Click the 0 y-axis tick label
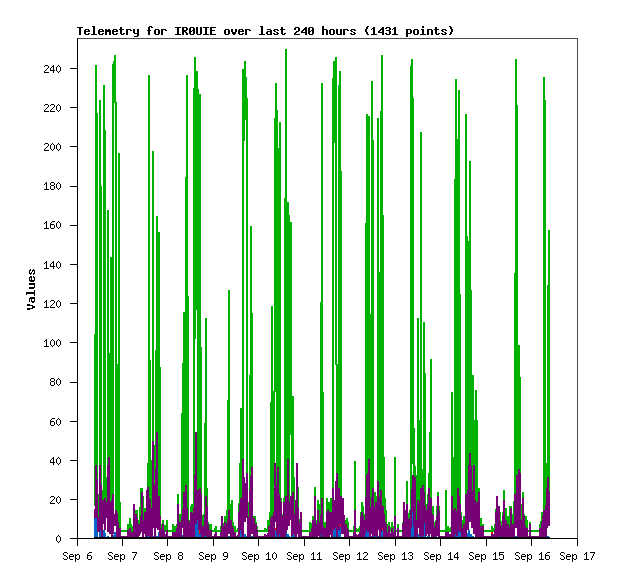 click(x=58, y=539)
